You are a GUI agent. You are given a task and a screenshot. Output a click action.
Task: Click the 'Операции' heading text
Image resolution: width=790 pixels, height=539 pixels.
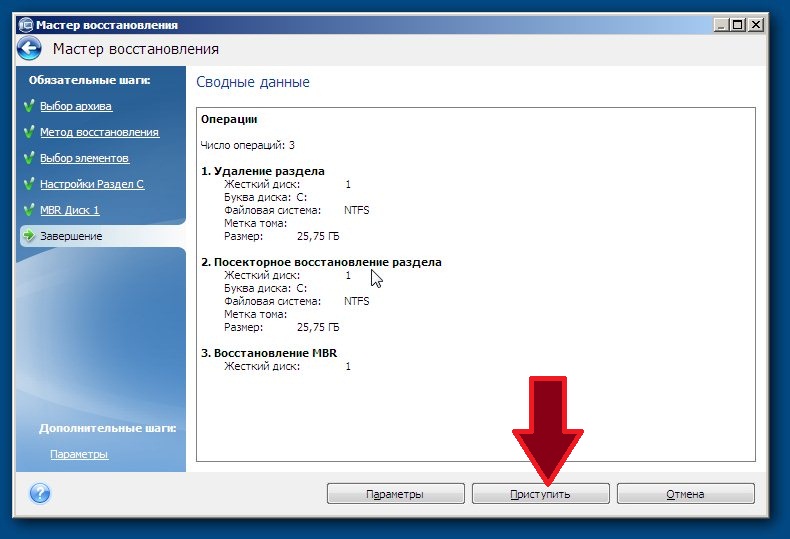pyautogui.click(x=229, y=119)
